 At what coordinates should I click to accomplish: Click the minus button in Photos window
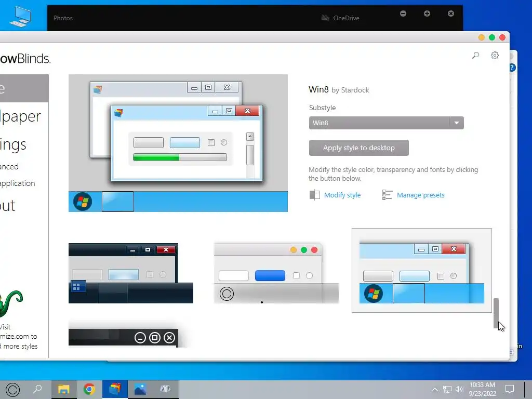coord(403,14)
